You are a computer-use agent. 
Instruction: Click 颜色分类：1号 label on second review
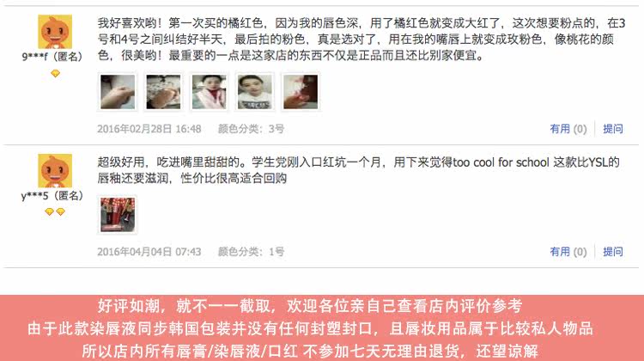(251, 252)
